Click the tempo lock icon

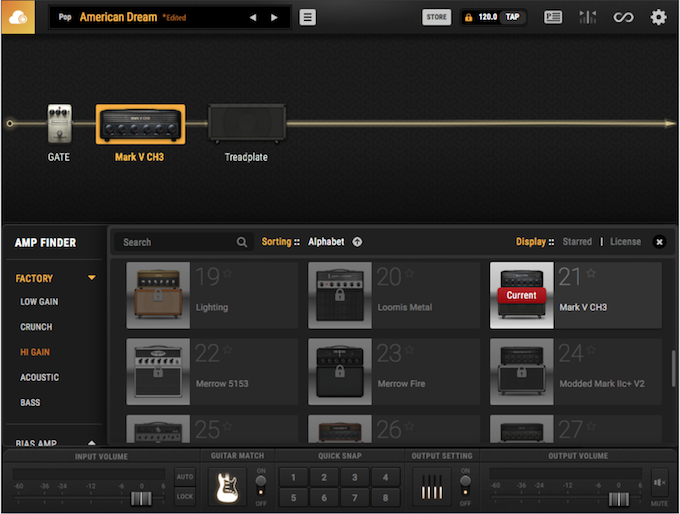tap(468, 17)
